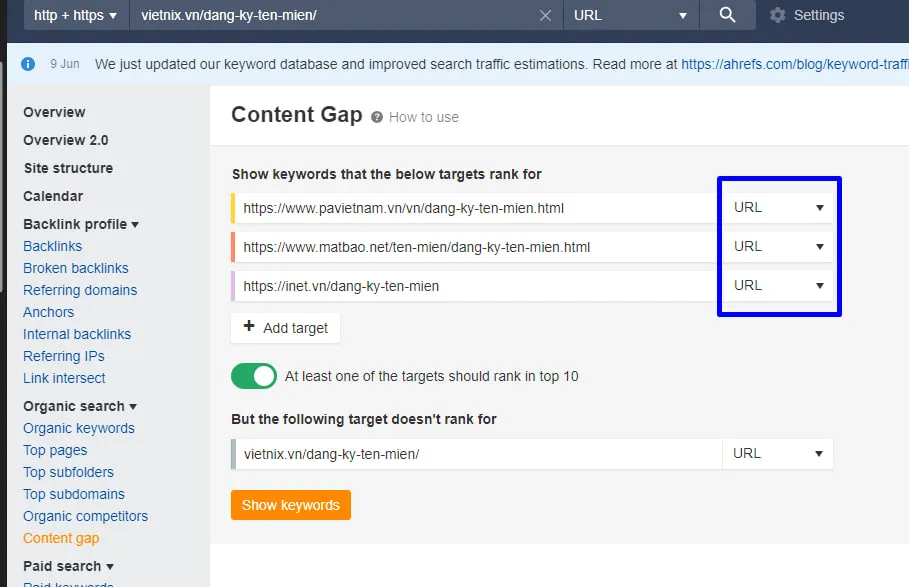Click the vietnix.vn doesn't-rank input field
Viewport: 909px width, 587px height.
[479, 454]
